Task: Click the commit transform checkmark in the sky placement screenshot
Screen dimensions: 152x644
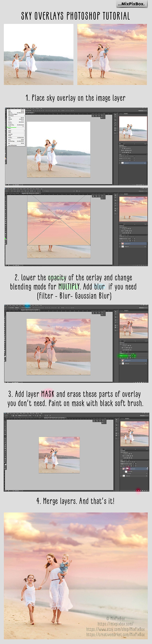Action: coord(80,191)
